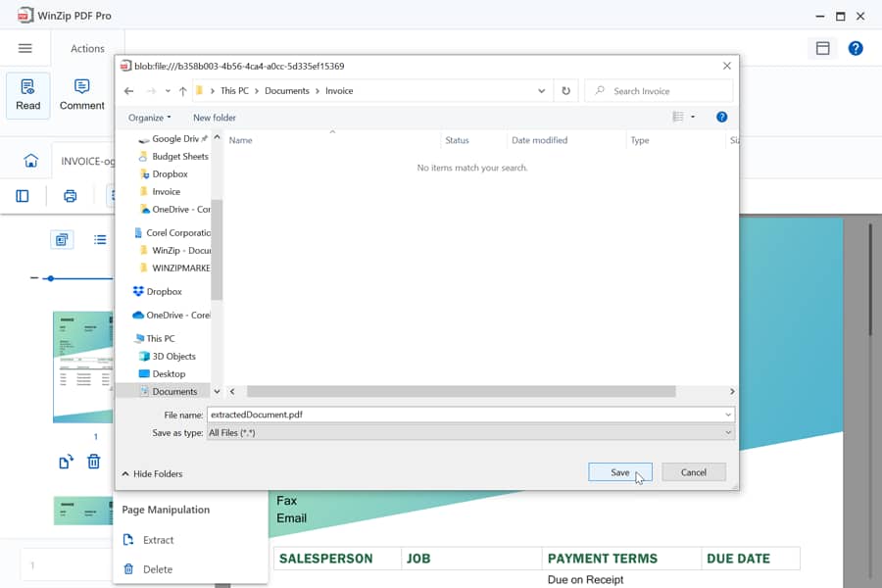Delete the page using the trash icon
The image size is (882, 588).
coord(93,461)
